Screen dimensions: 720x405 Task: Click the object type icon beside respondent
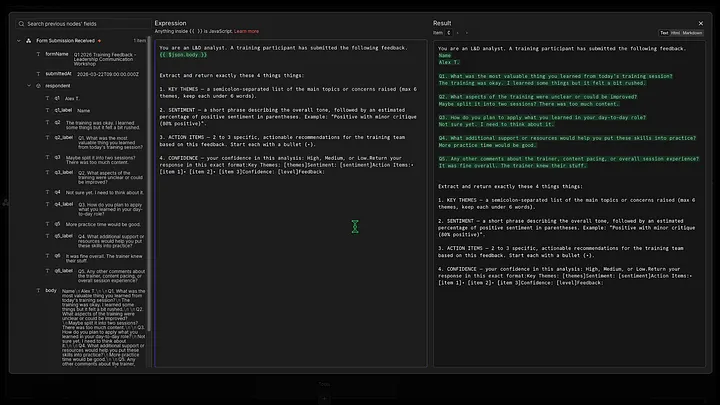pos(38,86)
